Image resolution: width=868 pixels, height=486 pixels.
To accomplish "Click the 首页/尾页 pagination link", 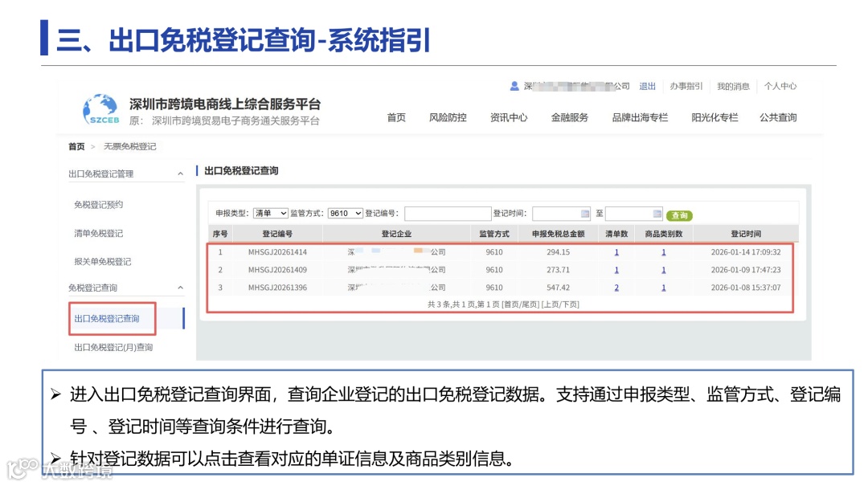I will [x=520, y=304].
